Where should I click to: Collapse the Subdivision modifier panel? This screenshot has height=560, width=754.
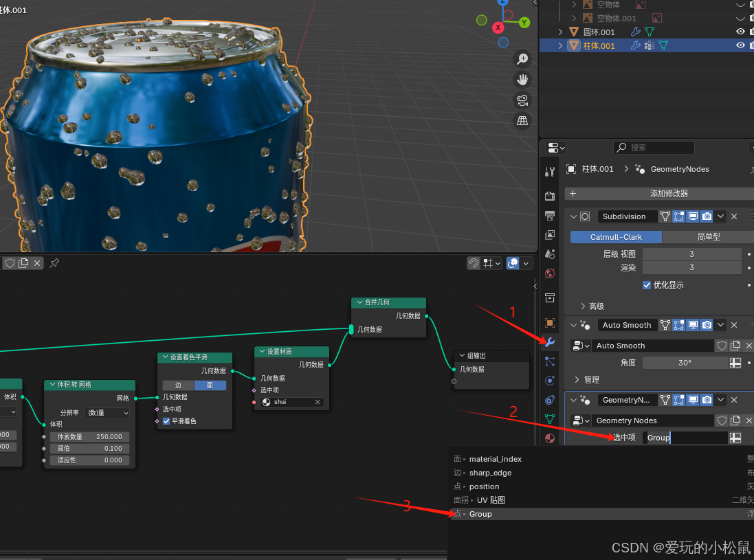tap(573, 217)
